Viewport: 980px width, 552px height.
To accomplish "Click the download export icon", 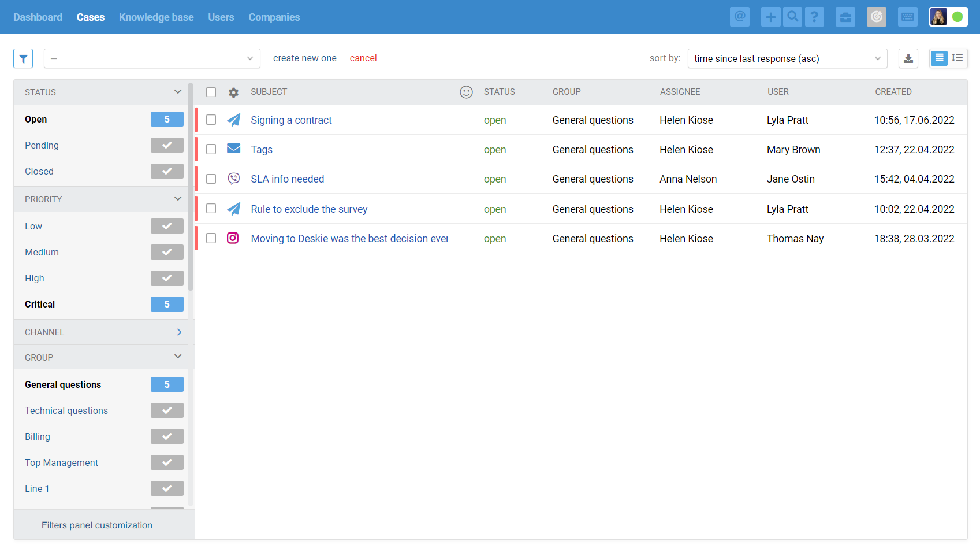I will click(908, 58).
